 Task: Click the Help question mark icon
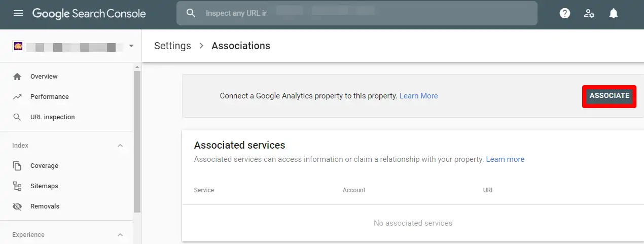pyautogui.click(x=565, y=14)
